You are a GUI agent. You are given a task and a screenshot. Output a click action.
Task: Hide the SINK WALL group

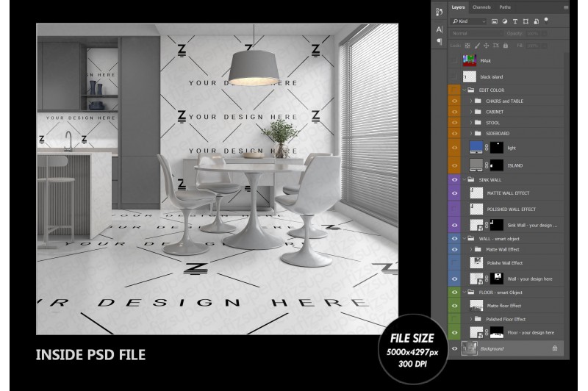(x=454, y=179)
